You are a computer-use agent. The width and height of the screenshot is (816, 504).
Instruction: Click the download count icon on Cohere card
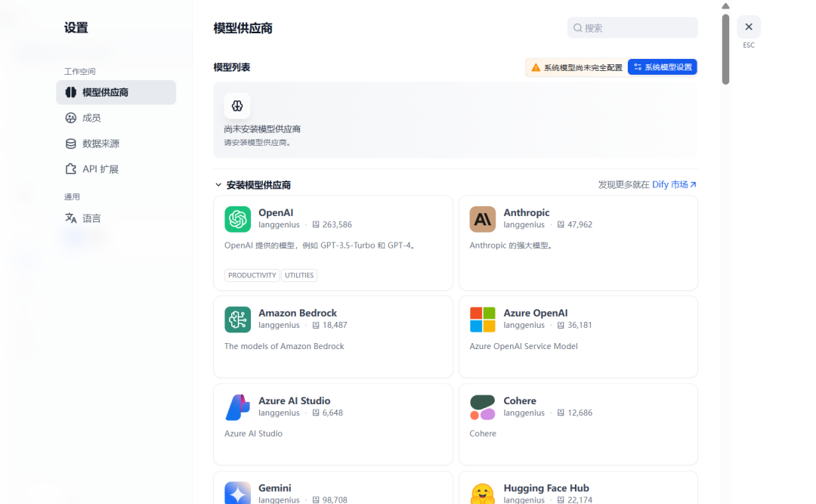561,413
